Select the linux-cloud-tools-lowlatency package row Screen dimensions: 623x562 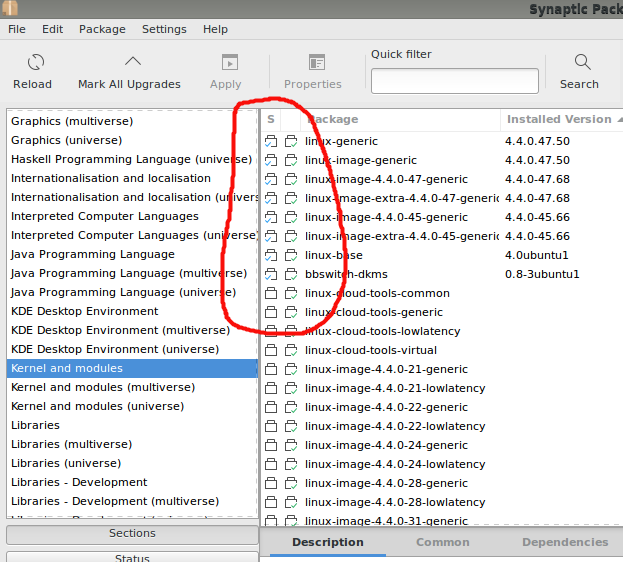(x=442, y=331)
